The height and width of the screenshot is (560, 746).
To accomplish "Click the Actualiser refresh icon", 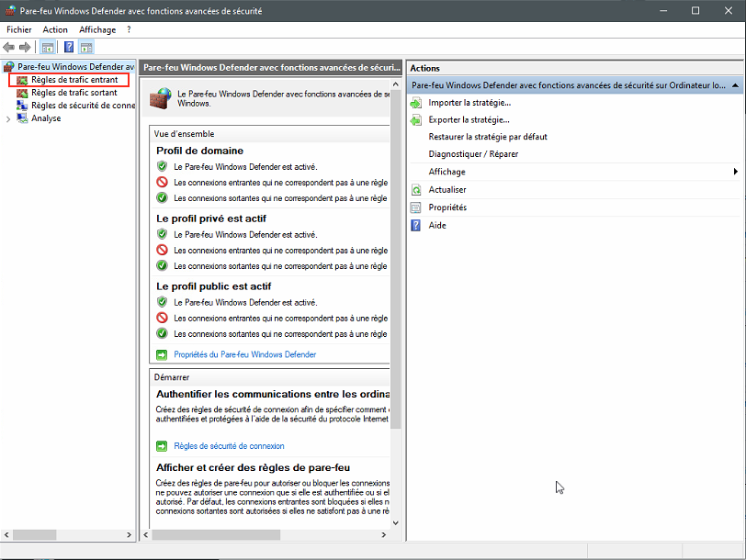I will (416, 190).
